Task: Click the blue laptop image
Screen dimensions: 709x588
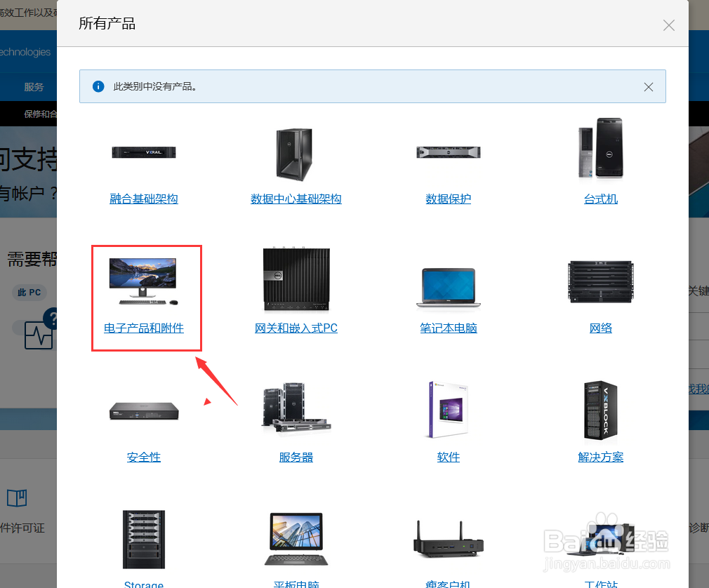Action: [x=449, y=288]
